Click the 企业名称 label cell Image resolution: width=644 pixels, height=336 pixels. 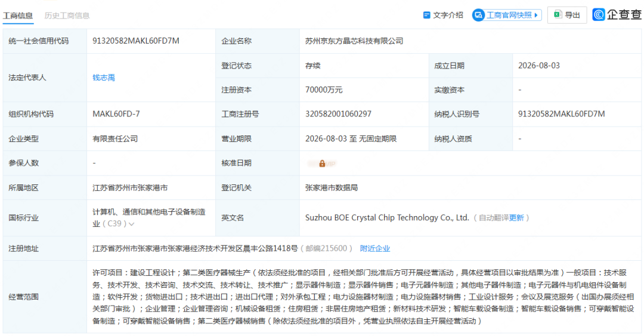(258, 41)
